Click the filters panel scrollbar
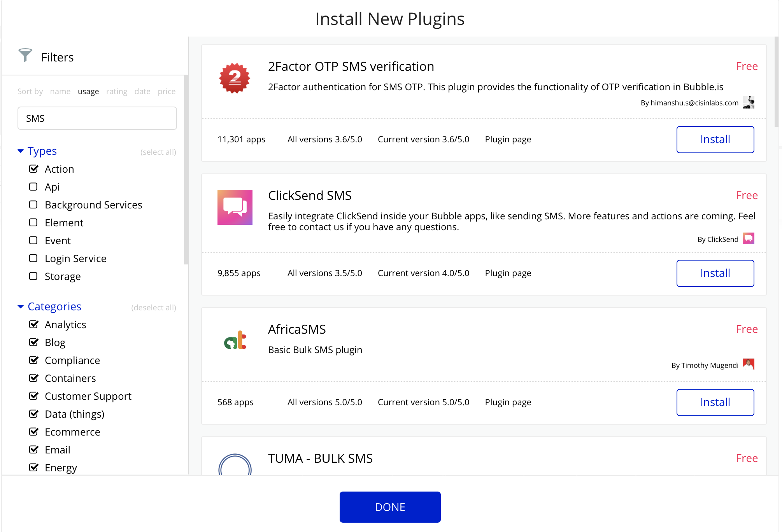The width and height of the screenshot is (782, 532). tap(186, 170)
